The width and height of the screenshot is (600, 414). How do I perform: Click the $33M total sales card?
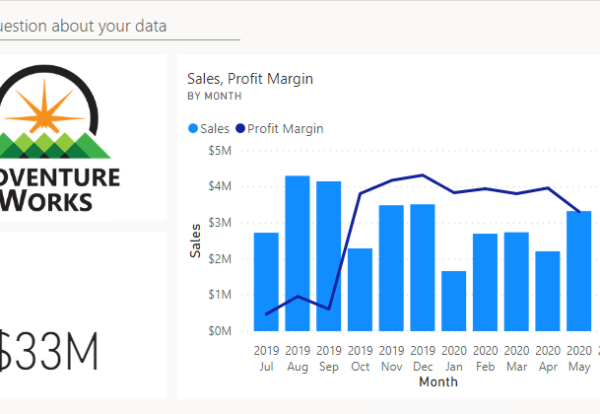[x=52, y=349]
